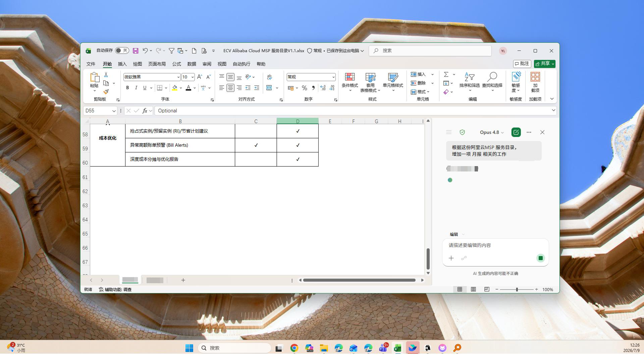
Task: Open Chrome from the taskbar
Action: (x=294, y=348)
